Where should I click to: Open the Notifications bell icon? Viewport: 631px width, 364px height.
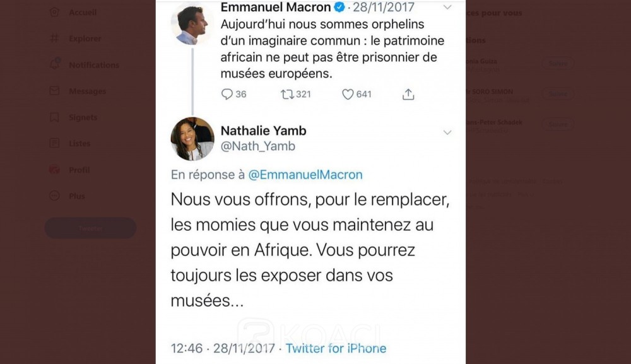[55, 64]
